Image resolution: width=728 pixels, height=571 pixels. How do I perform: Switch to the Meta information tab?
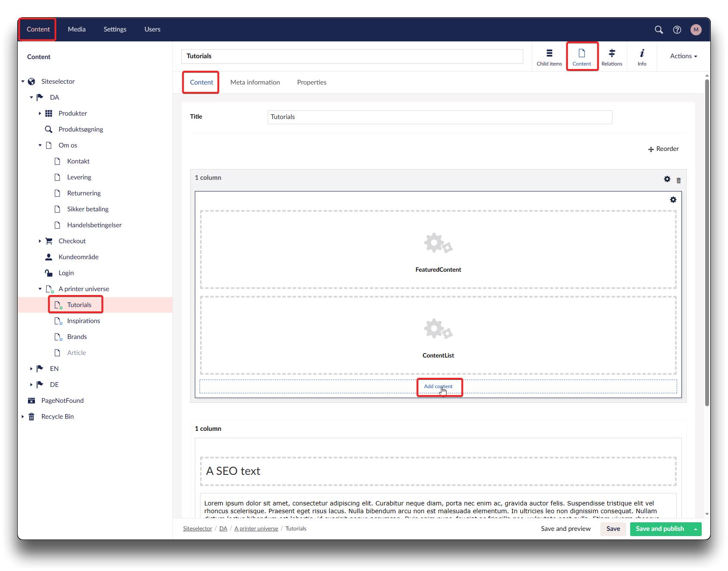click(x=255, y=82)
